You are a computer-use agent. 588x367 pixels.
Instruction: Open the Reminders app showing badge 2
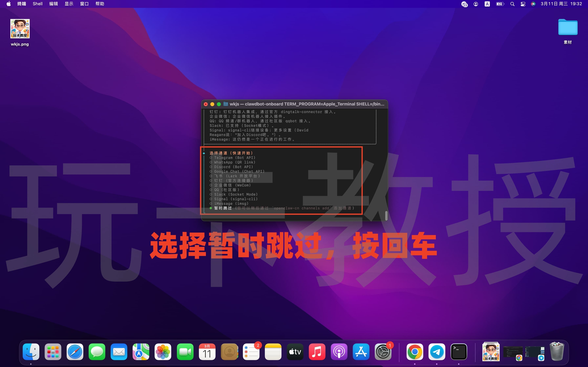(x=251, y=351)
